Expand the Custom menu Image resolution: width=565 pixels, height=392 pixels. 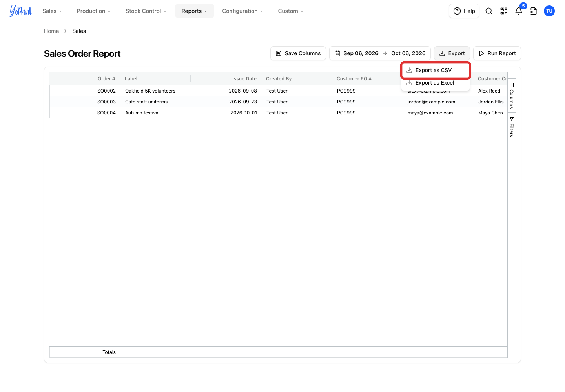[291, 11]
